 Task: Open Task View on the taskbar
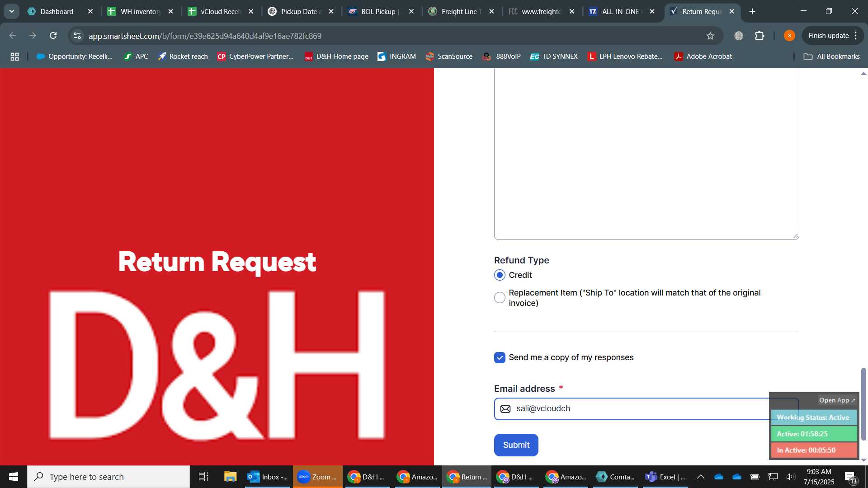203,477
